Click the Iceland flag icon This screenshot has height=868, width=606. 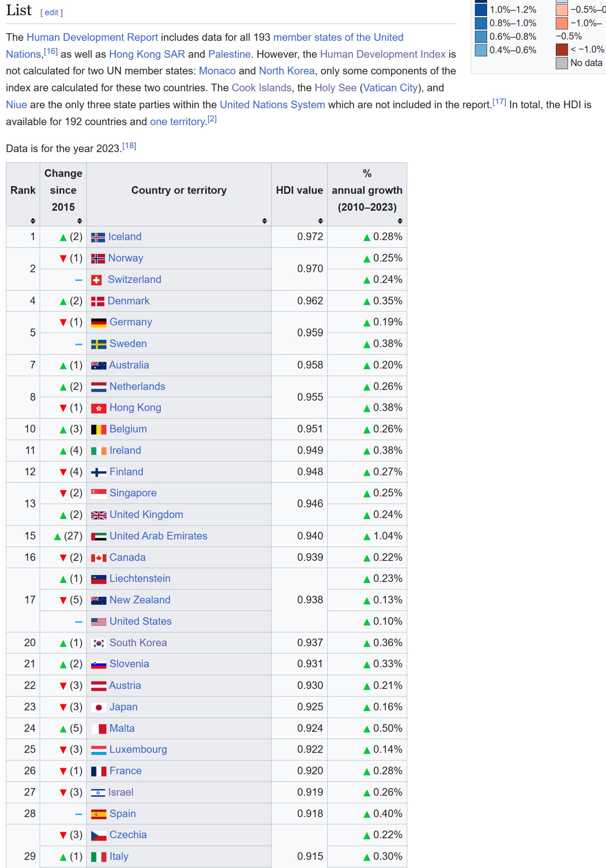tap(98, 237)
